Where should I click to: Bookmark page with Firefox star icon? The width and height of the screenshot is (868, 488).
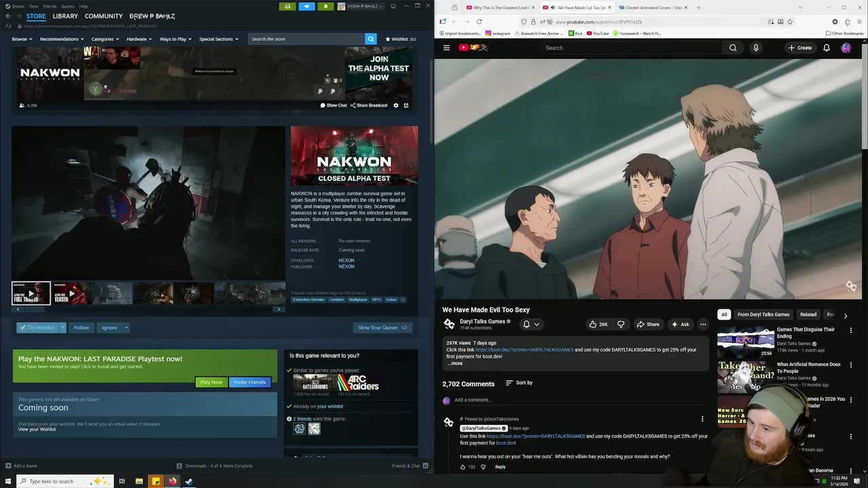[x=790, y=22]
